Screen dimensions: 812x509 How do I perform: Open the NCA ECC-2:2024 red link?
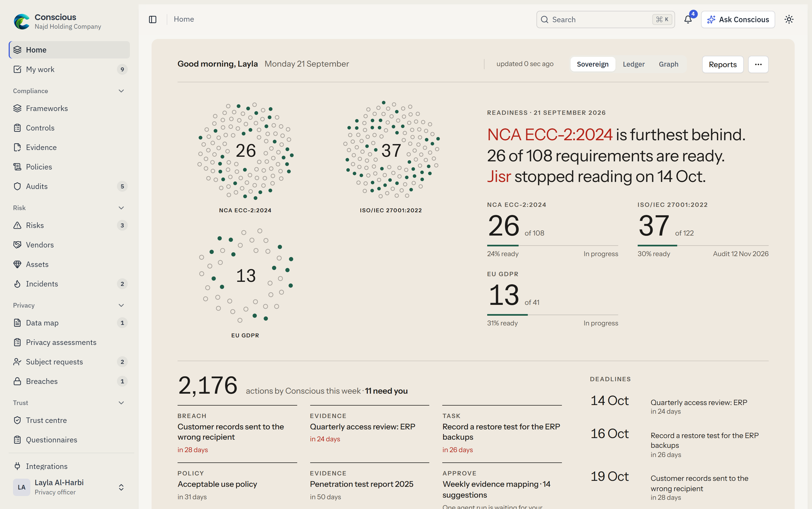point(549,135)
